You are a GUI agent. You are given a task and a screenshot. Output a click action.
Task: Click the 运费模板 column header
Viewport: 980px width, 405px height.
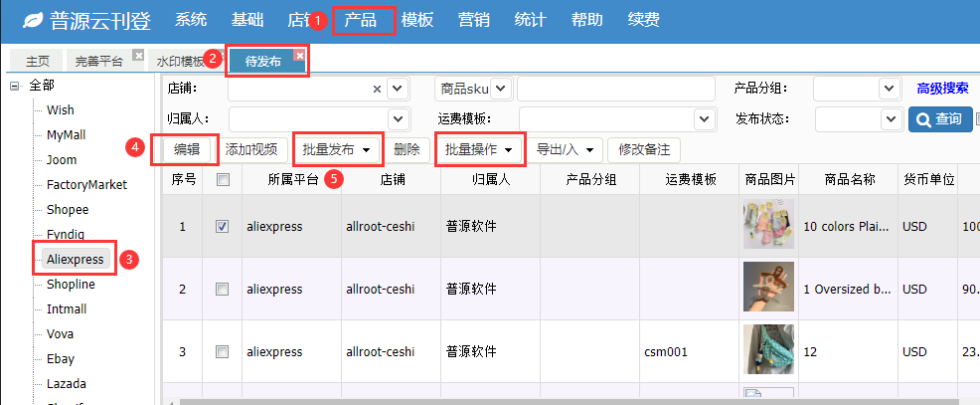pyautogui.click(x=690, y=180)
